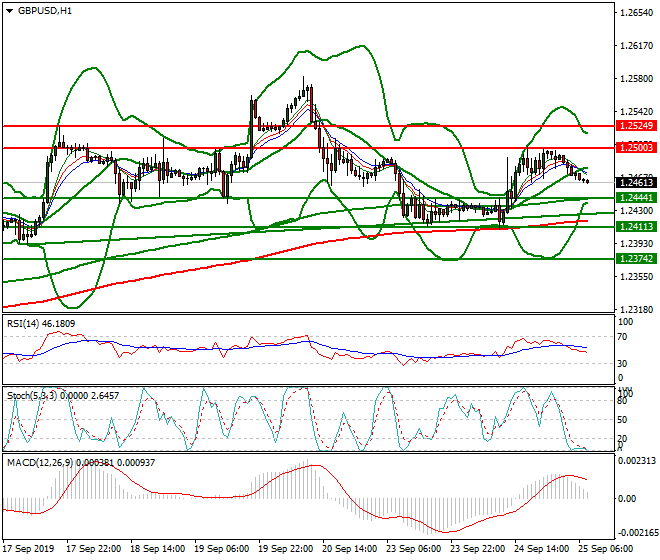This screenshot has width=660, height=560.
Task: Select the 1.24441 green support label
Action: pyautogui.click(x=636, y=197)
